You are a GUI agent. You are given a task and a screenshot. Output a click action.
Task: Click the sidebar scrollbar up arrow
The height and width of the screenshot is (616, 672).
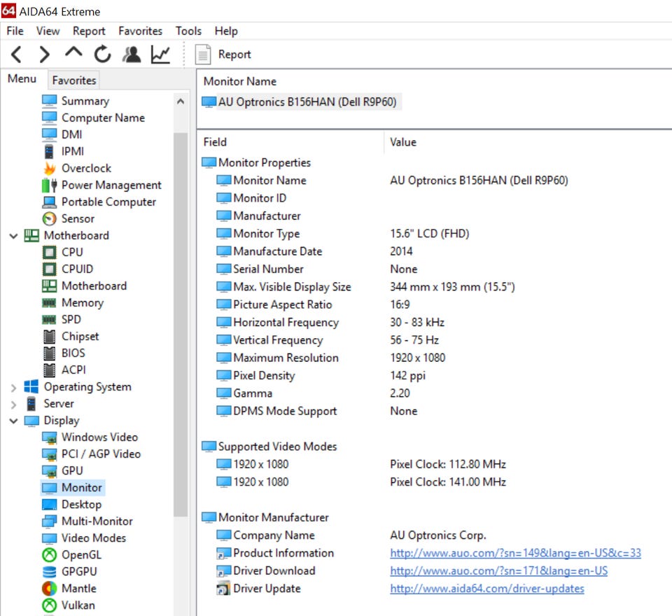tap(181, 101)
